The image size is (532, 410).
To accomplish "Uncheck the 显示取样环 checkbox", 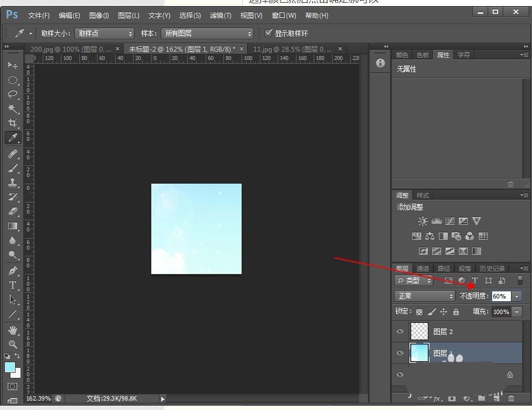I will click(x=269, y=33).
